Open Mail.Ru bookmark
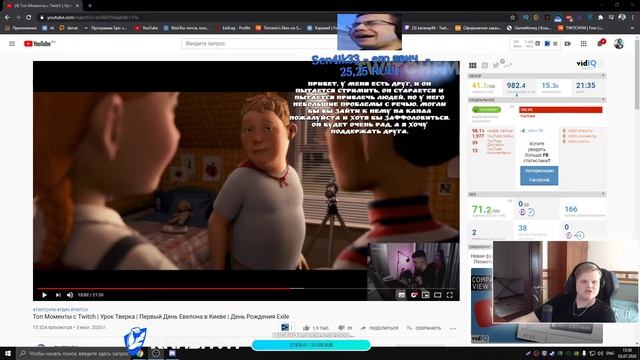The image size is (640, 360). point(186,28)
